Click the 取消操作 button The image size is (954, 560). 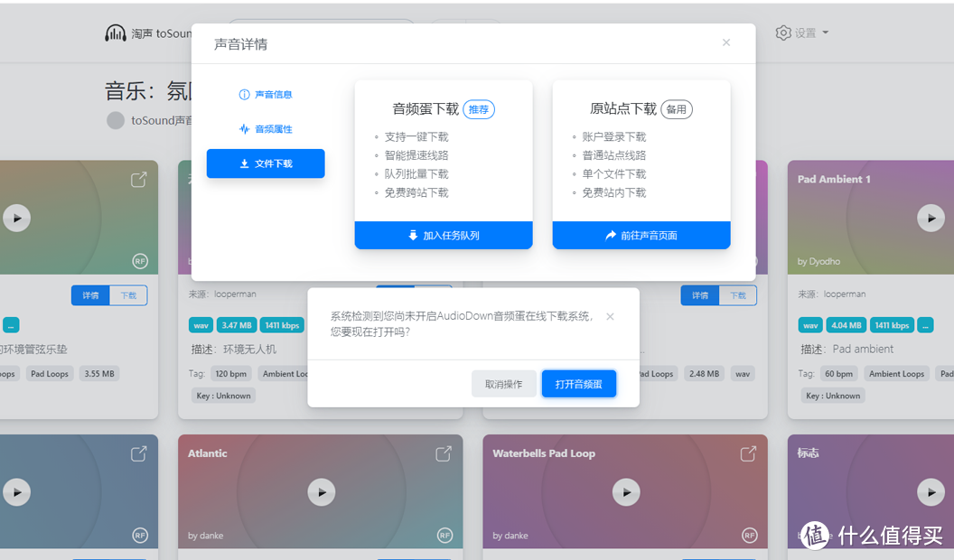504,384
